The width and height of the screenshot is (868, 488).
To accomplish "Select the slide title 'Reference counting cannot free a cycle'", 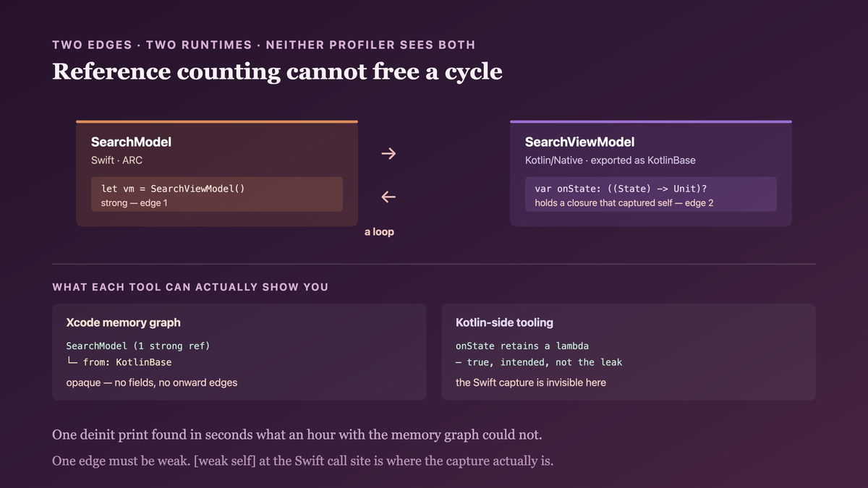I will [x=277, y=72].
